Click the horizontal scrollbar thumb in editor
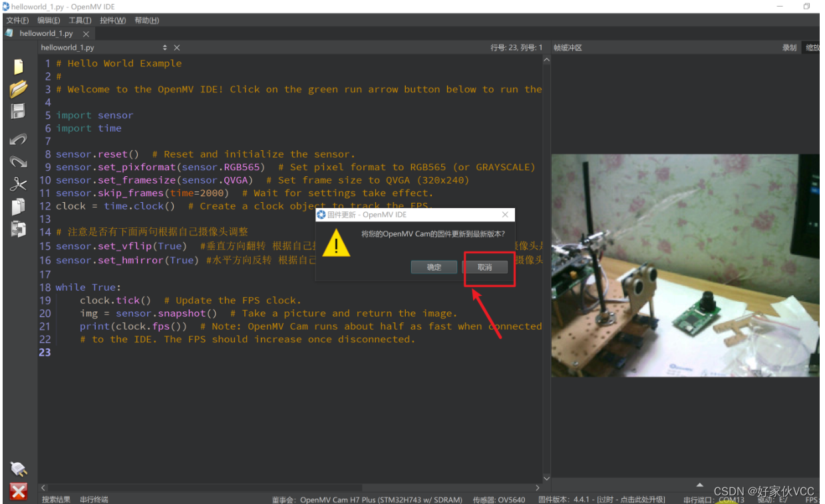Viewport: 825px width, 504px height. pos(206,488)
